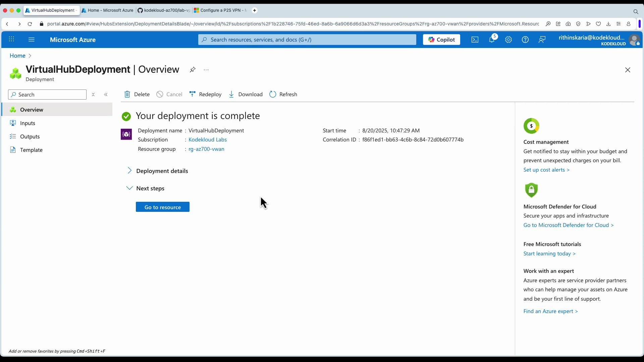Click Set up cost alerts link
Image resolution: width=644 pixels, height=362 pixels.
546,170
